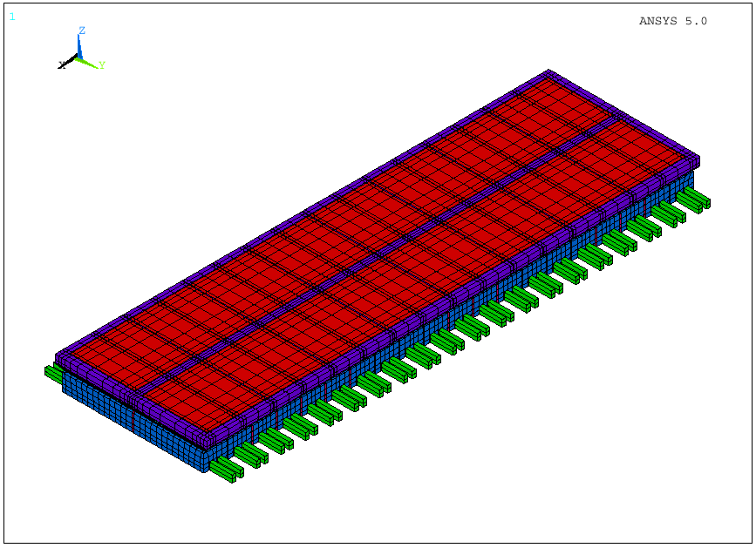Click the ANSYS 5.0 version text
Screen dimensions: 756x548
point(672,21)
